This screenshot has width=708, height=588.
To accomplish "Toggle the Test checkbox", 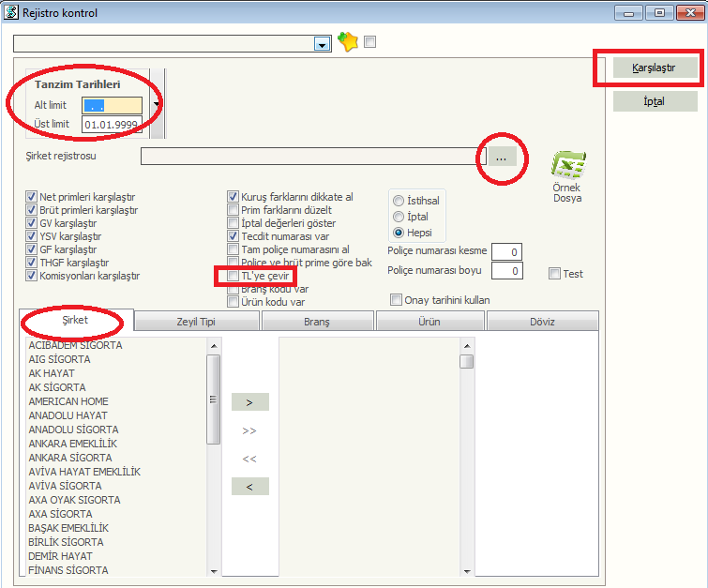I will click(555, 274).
